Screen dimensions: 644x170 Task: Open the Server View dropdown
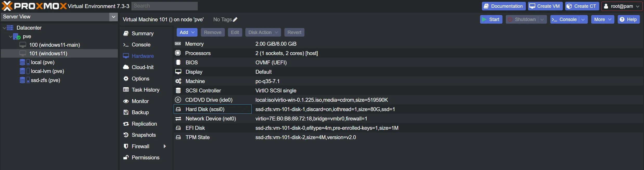113,17
